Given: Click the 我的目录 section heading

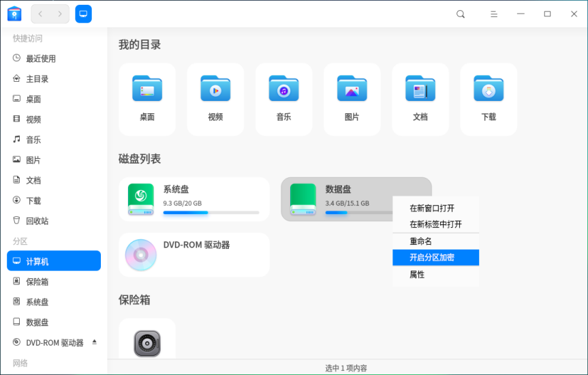Looking at the screenshot, I should pyautogui.click(x=140, y=45).
